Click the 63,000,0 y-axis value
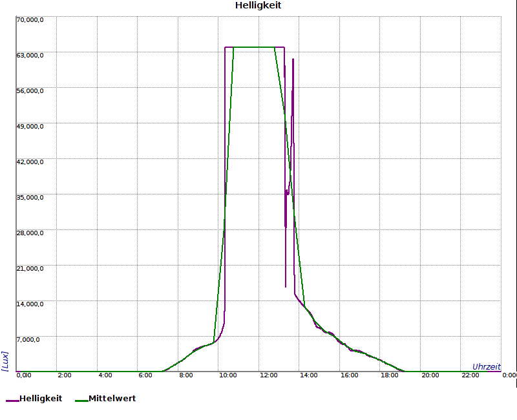 coord(30,56)
